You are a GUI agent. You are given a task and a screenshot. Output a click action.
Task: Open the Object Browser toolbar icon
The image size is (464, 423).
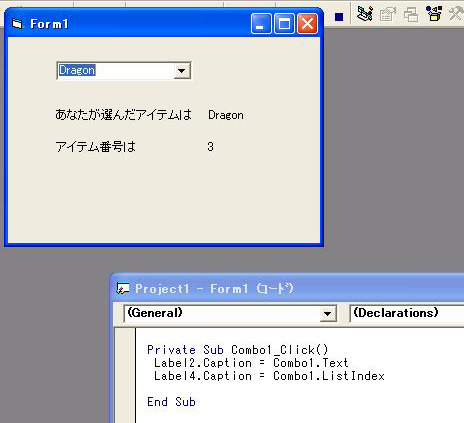[434, 14]
